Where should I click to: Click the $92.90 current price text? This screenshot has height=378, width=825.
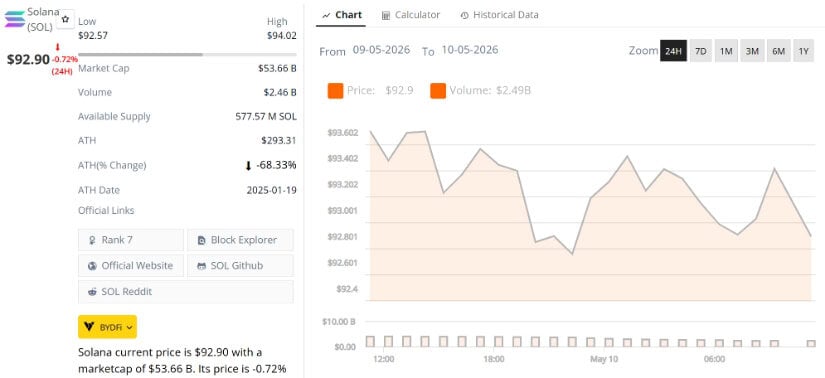[x=28, y=59]
